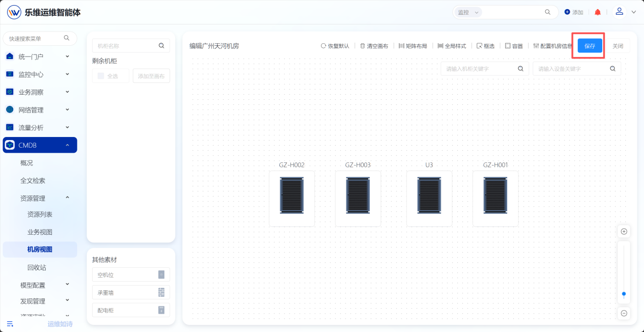Select the 空机位 material icon

click(x=161, y=275)
